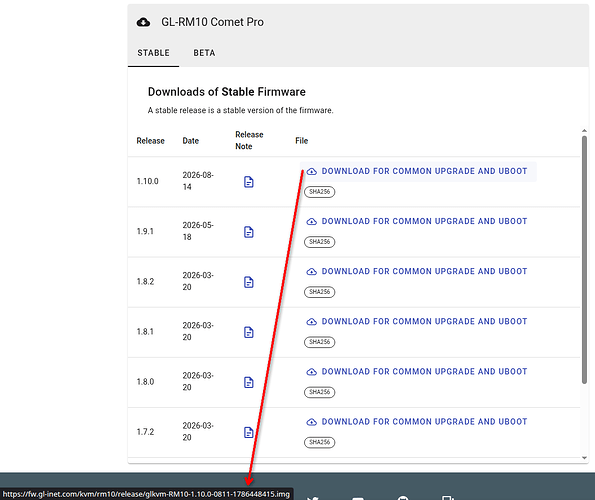
Task: Click the scrollbar up arrow of firmware list
Action: (x=584, y=131)
